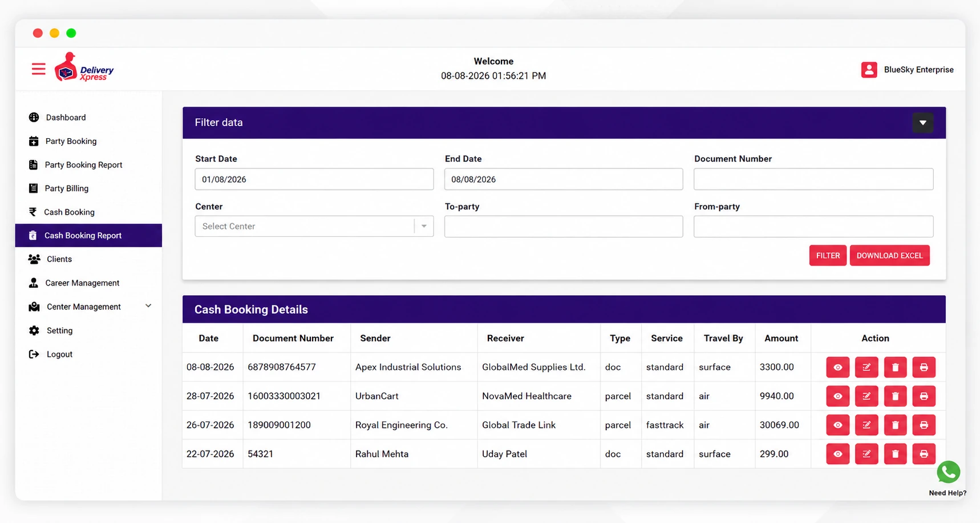Focus the From-party input field

813,226
